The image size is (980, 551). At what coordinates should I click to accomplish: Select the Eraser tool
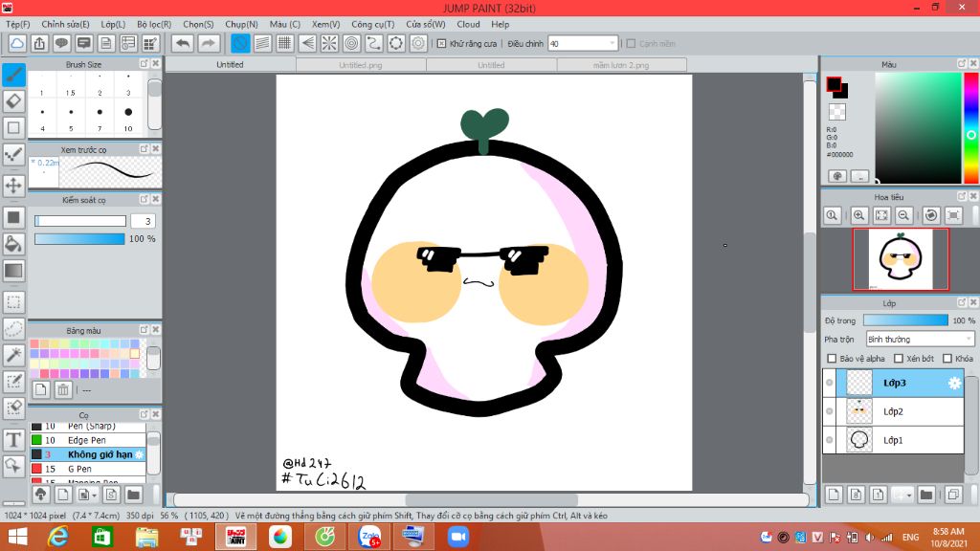pyautogui.click(x=13, y=100)
